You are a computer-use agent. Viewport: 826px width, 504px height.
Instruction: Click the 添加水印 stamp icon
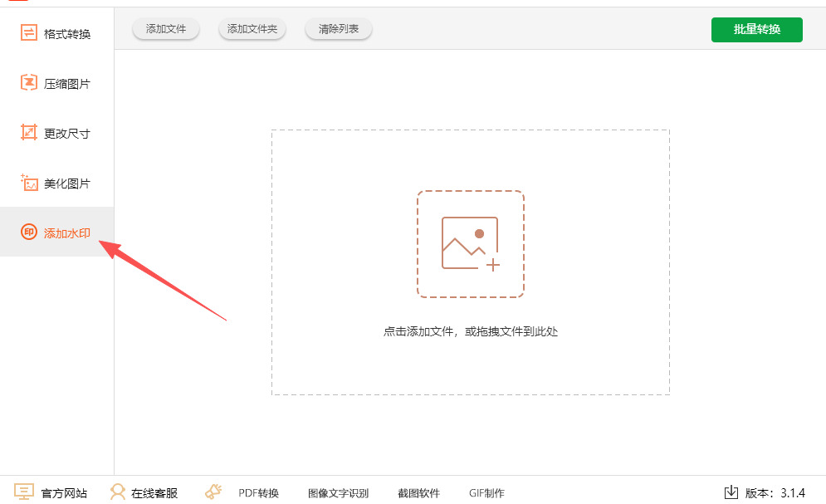29,232
